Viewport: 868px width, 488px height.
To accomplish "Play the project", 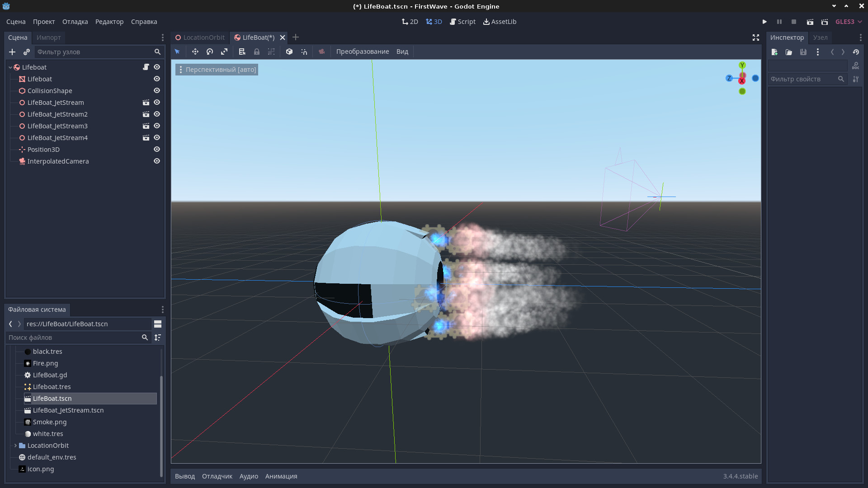I will pos(764,22).
